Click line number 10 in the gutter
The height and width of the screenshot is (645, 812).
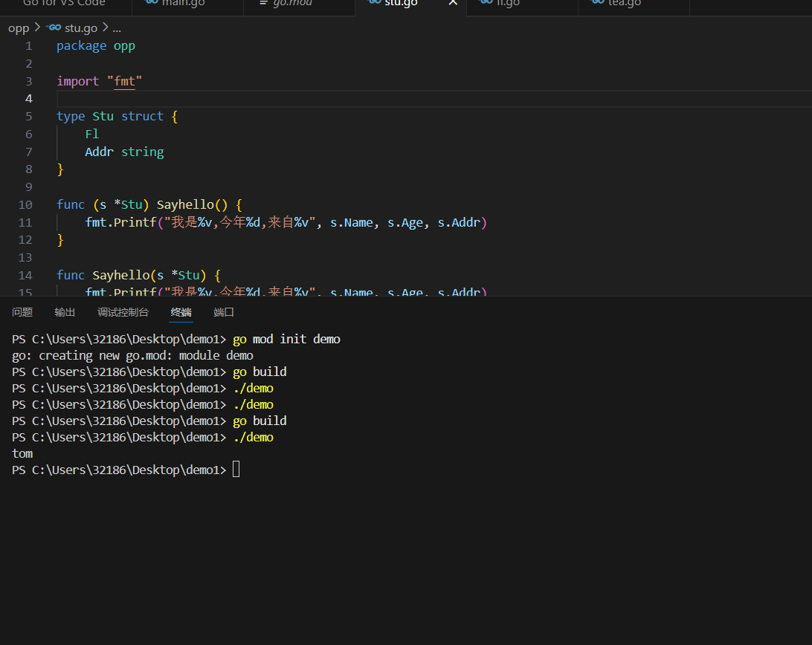point(25,205)
